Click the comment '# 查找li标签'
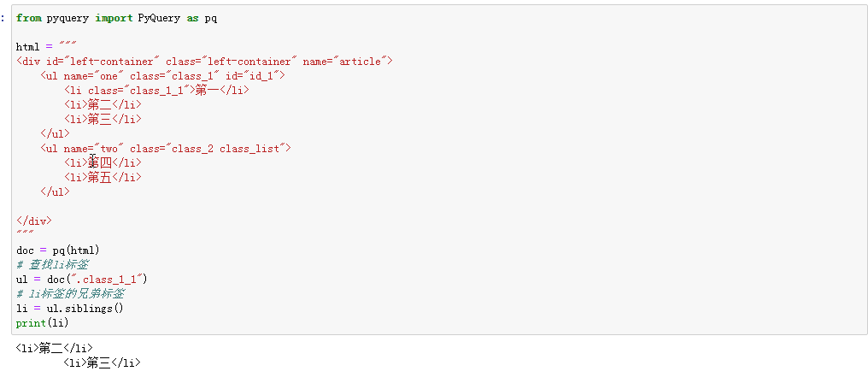This screenshot has height=389, width=868. 52,265
